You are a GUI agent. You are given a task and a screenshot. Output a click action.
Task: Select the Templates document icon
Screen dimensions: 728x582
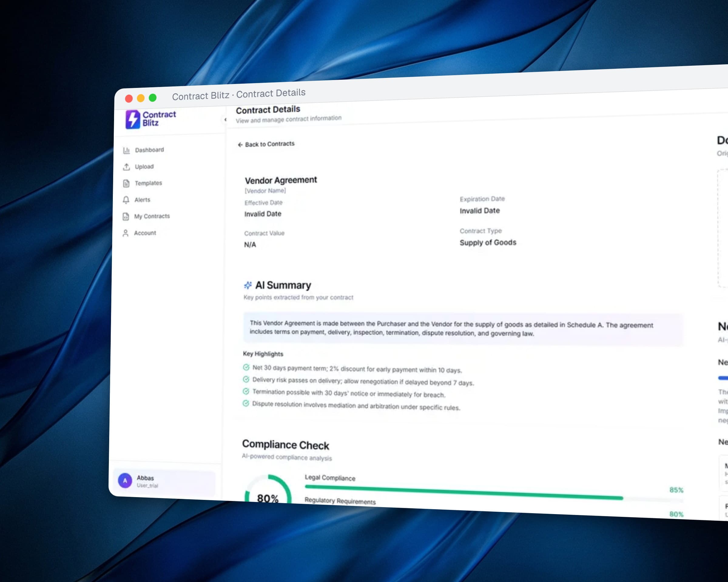[126, 183]
